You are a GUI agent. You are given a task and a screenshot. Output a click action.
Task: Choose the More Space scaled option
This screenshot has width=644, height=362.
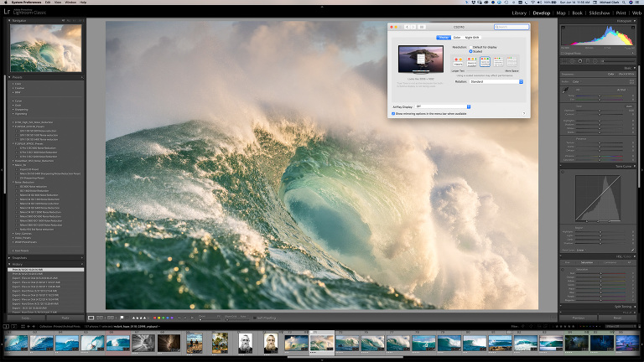tap(512, 62)
